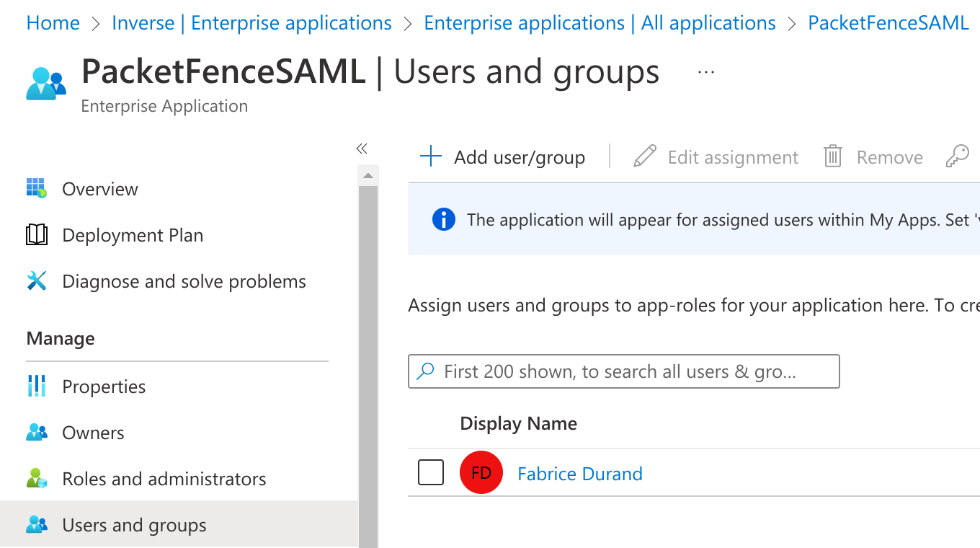
Task: Click the users and groups search field
Action: (x=623, y=371)
